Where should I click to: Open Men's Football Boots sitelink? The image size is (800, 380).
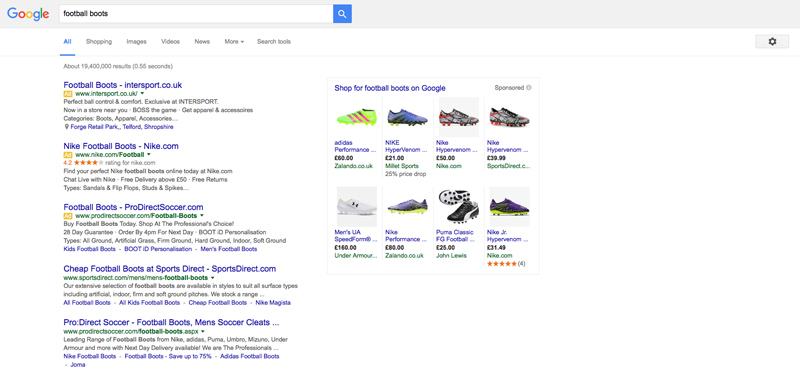(229, 249)
